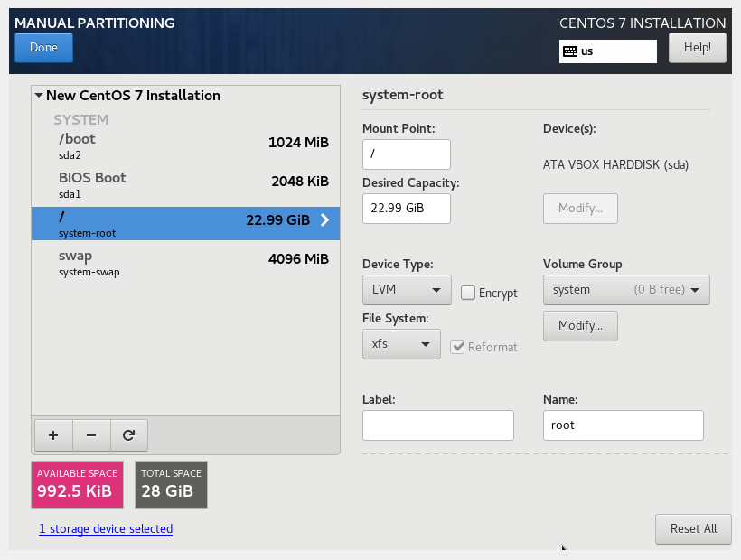Click the TOTAL SPACE 28 GiB box
Image resolution: width=741 pixels, height=560 pixels.
[x=171, y=484]
